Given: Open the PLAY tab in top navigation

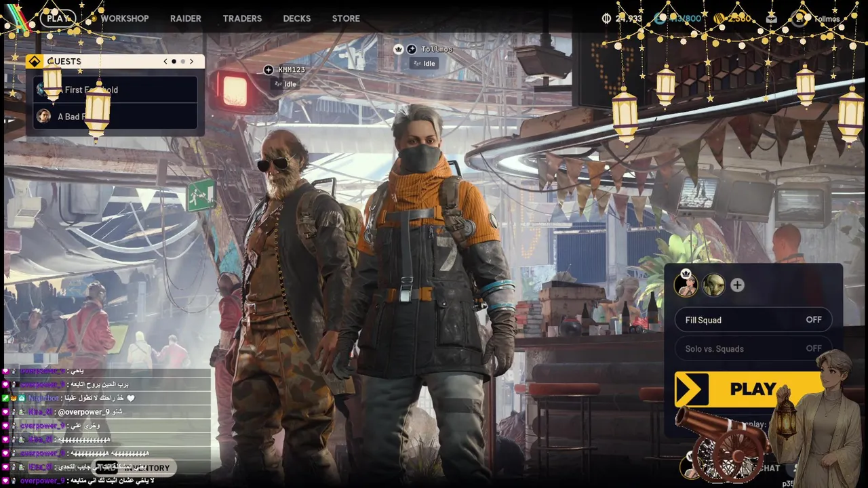Looking at the screenshot, I should tap(58, 18).
